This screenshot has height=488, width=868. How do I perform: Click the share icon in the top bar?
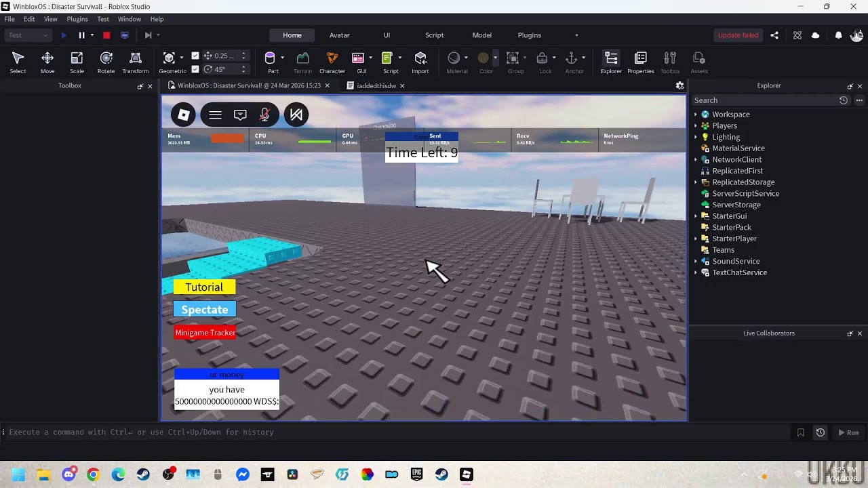774,35
